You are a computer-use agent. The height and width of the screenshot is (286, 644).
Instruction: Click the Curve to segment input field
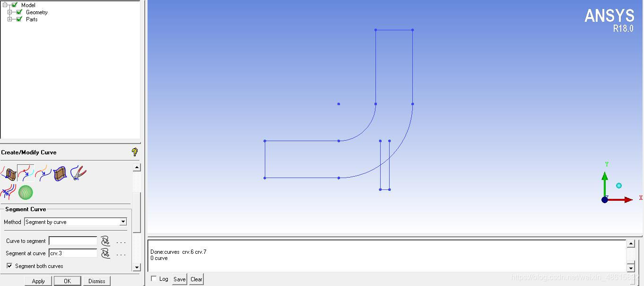coord(73,241)
